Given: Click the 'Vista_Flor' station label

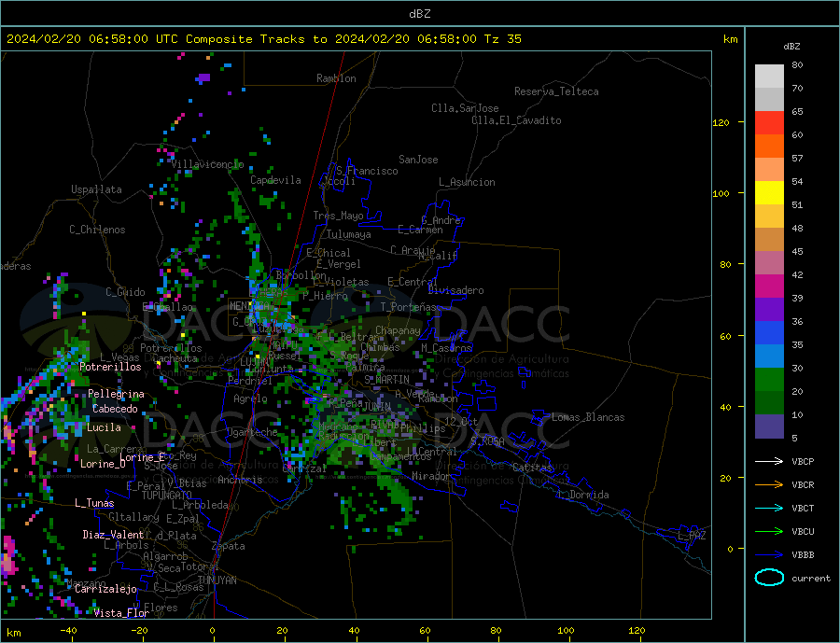Looking at the screenshot, I should [121, 613].
